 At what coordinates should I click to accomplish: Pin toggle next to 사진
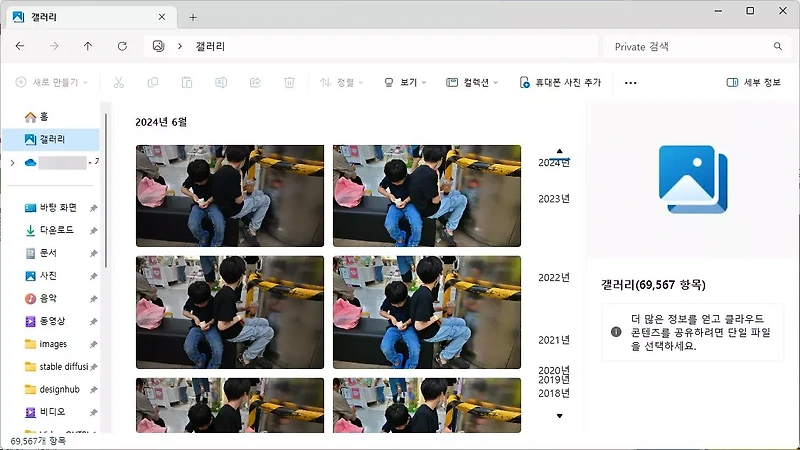(x=93, y=276)
